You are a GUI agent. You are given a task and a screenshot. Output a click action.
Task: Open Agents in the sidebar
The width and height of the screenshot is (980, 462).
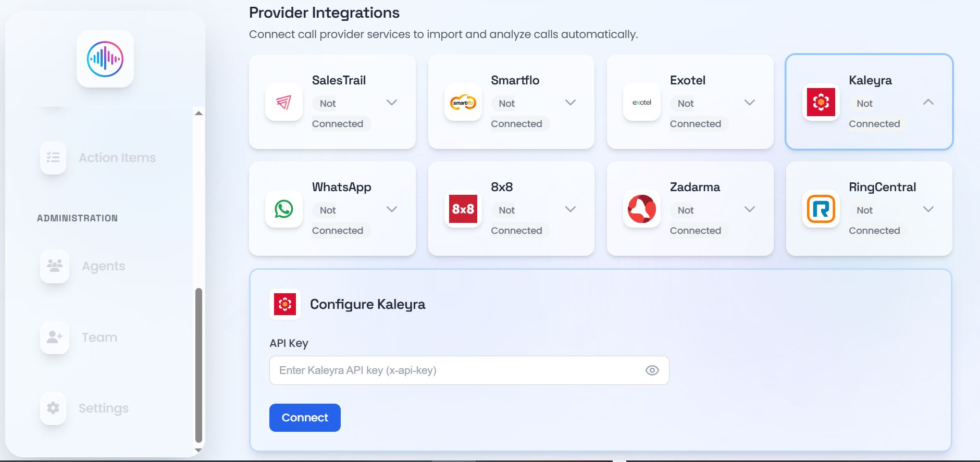[104, 266]
